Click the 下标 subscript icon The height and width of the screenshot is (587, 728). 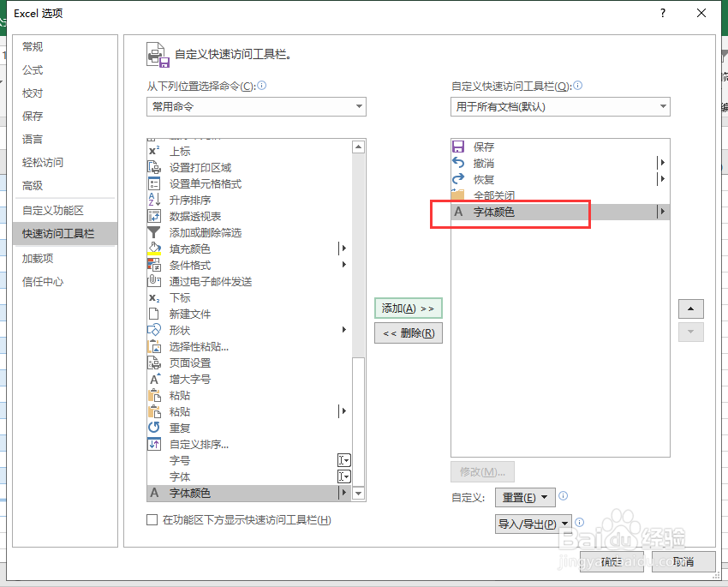pos(154,297)
